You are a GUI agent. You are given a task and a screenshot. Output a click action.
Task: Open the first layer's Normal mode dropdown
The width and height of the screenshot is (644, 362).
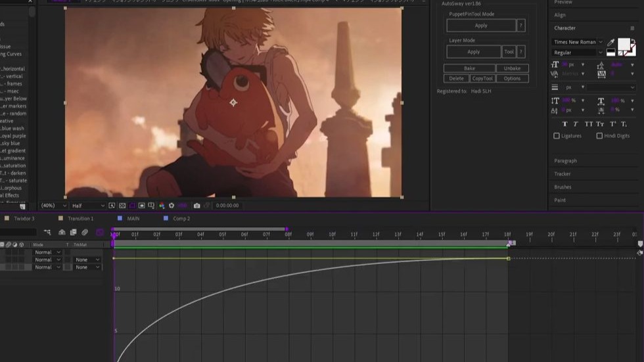47,252
